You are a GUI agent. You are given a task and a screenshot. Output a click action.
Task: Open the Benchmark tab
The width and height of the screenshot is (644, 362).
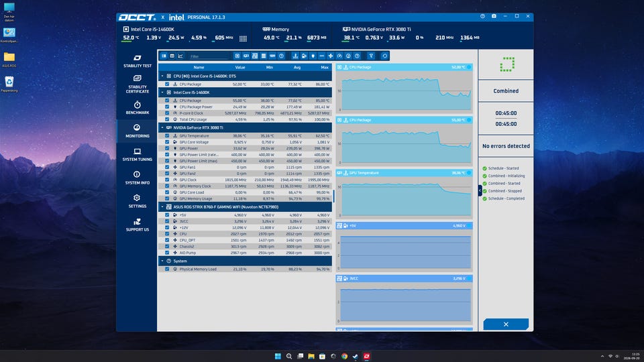click(137, 107)
